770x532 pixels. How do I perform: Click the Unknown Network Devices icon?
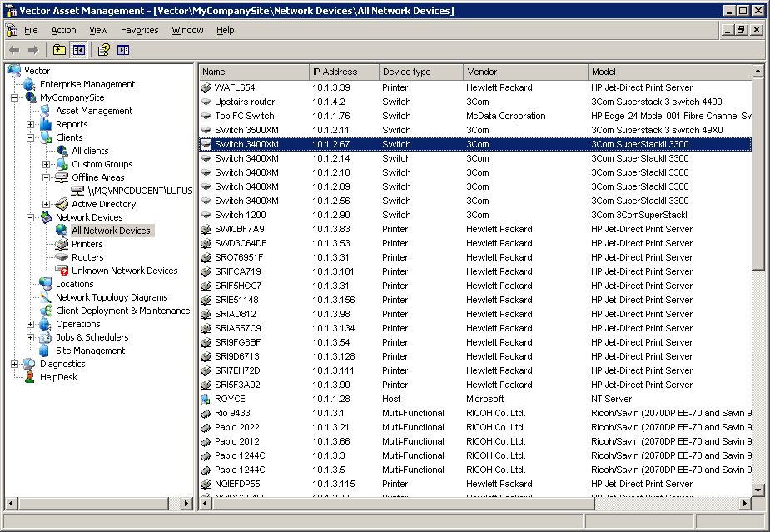(x=62, y=271)
